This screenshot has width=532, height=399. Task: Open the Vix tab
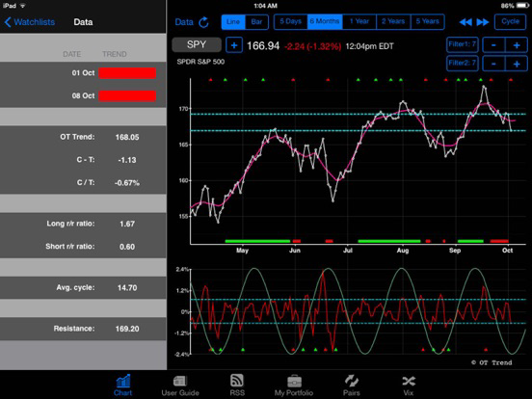[409, 386]
